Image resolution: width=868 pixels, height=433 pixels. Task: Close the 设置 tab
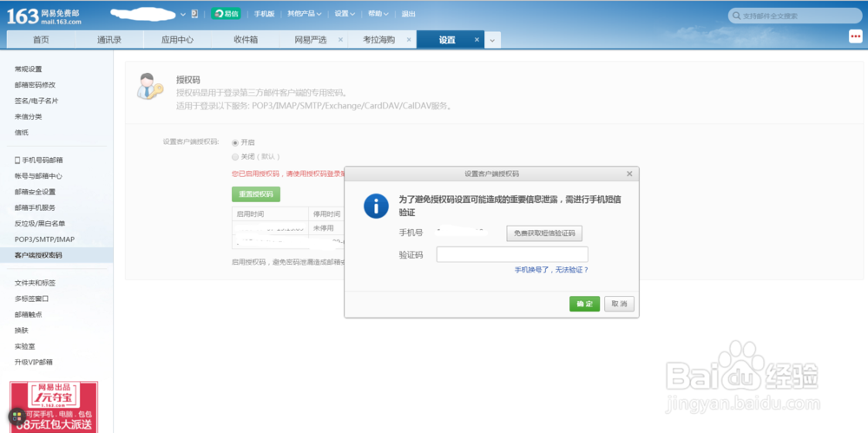[477, 40]
